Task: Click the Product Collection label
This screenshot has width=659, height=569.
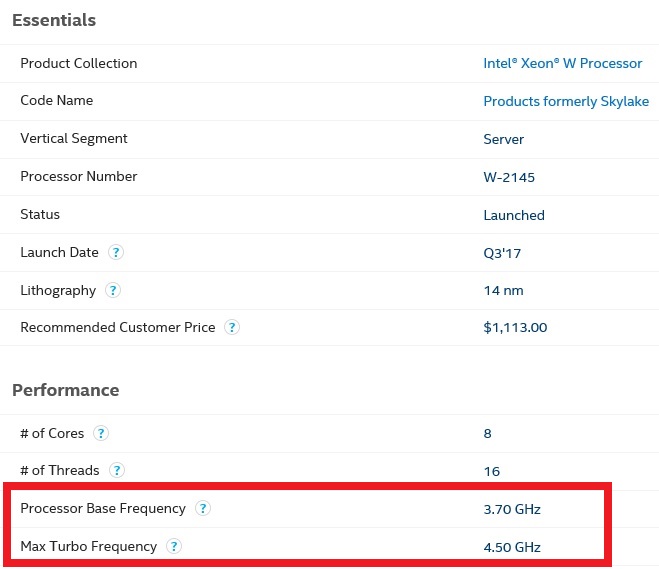Action: (79, 63)
